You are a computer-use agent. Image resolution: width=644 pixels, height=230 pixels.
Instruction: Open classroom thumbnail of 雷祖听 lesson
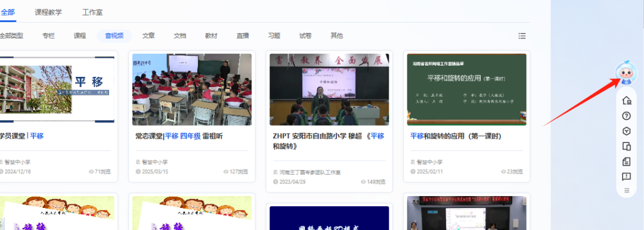coord(192,89)
